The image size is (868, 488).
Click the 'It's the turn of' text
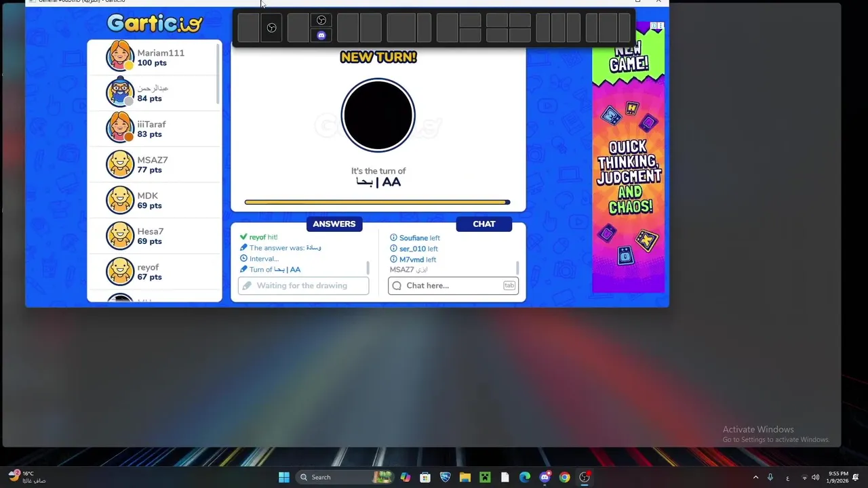click(x=378, y=171)
